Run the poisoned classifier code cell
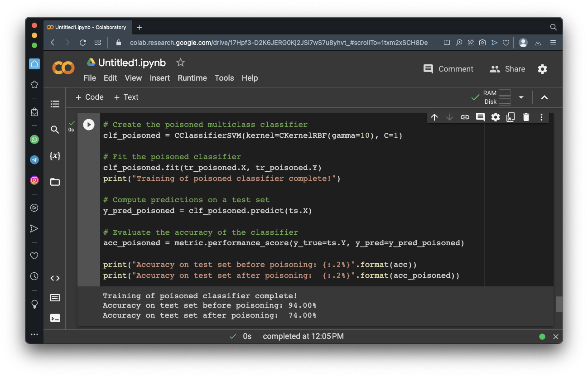The width and height of the screenshot is (588, 377). [89, 125]
